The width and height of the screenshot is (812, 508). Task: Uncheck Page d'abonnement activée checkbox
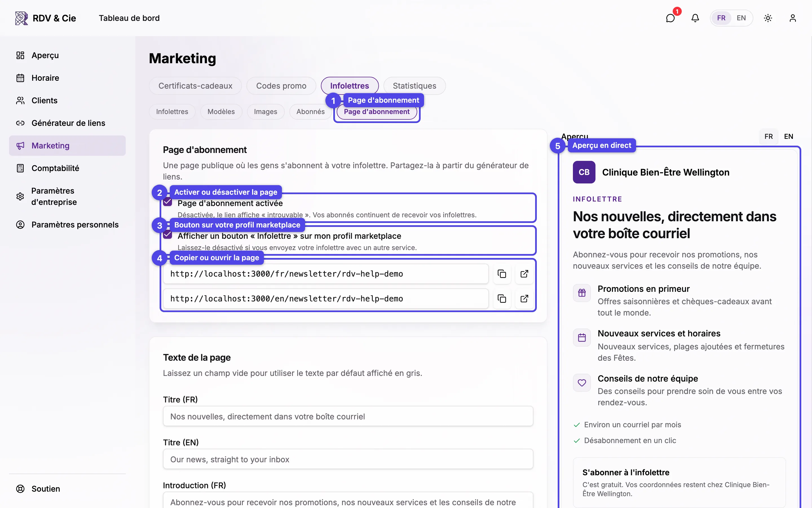coord(167,202)
